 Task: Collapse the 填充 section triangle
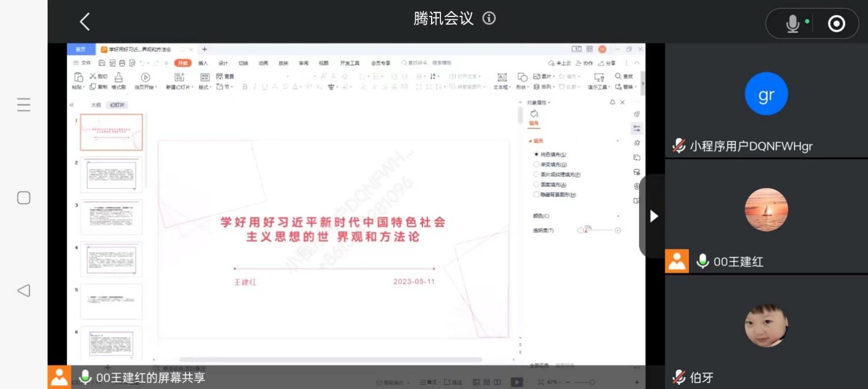coord(530,141)
